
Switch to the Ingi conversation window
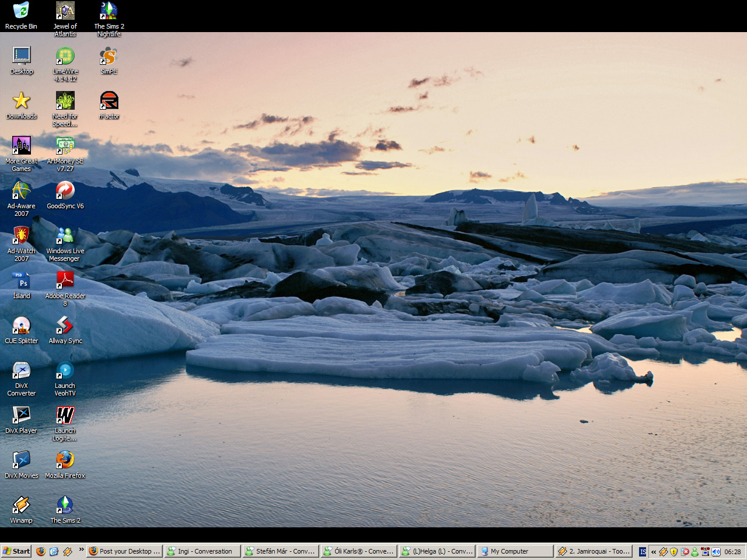(202, 551)
